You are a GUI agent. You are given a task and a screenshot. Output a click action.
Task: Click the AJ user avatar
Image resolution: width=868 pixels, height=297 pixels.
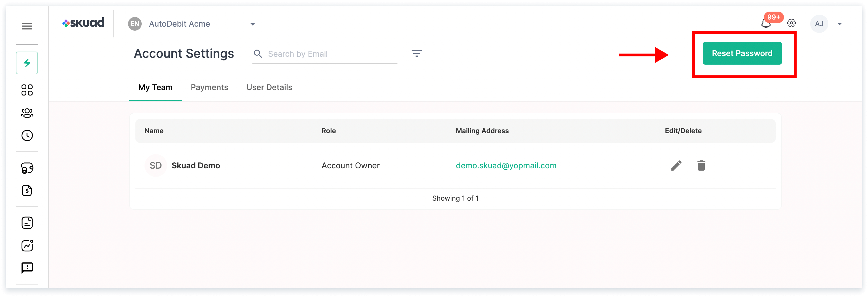coord(819,24)
